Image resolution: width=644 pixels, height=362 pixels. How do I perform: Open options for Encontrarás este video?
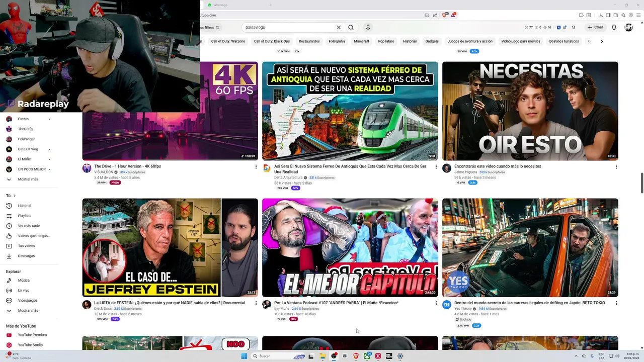tap(616, 167)
